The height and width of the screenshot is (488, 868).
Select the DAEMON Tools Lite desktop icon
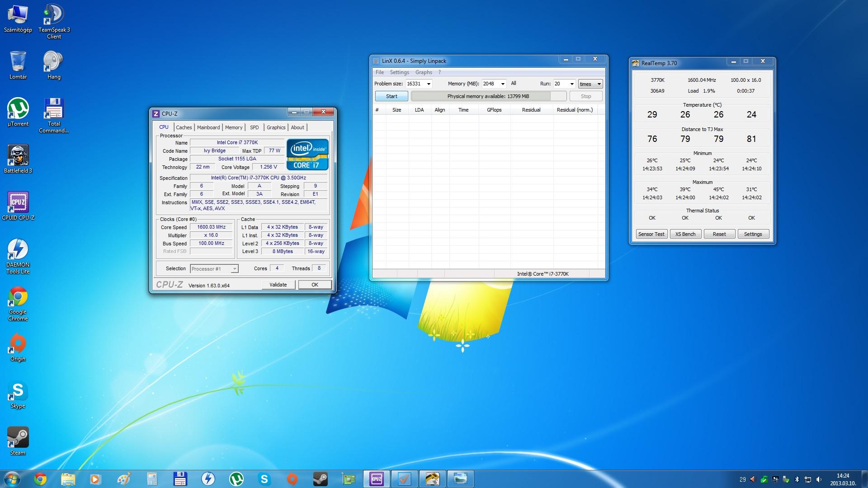pyautogui.click(x=18, y=257)
